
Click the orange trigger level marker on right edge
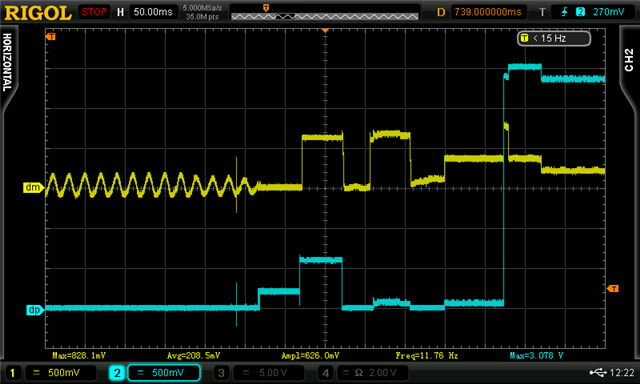613,289
